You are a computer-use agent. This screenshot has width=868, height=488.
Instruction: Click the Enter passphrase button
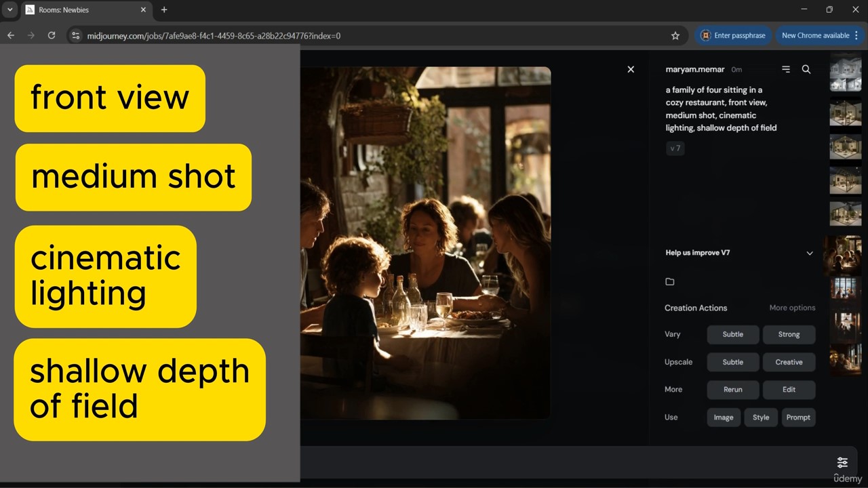click(733, 35)
